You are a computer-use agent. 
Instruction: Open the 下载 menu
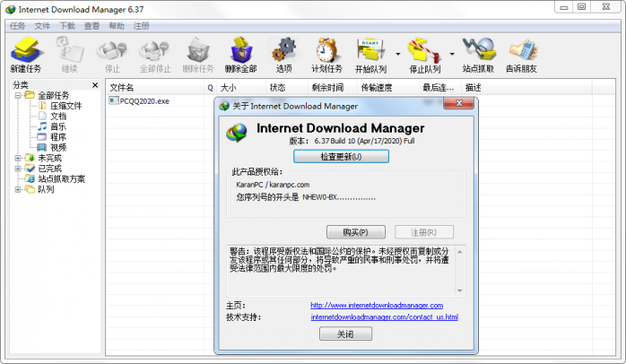click(67, 26)
